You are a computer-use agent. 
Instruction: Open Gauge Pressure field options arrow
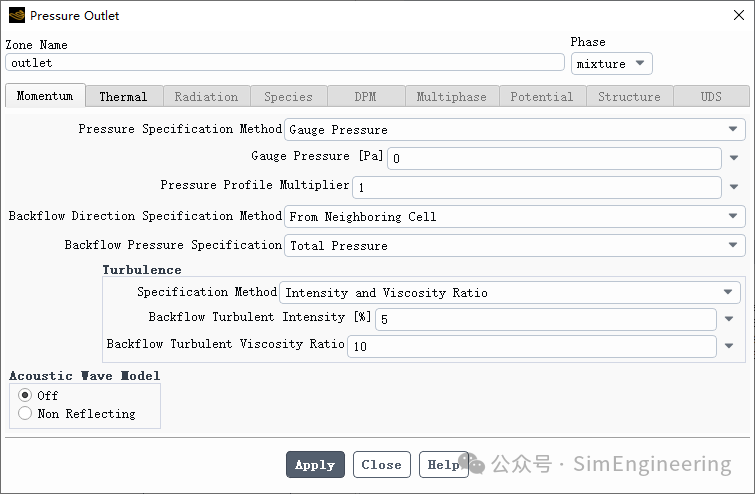point(734,158)
